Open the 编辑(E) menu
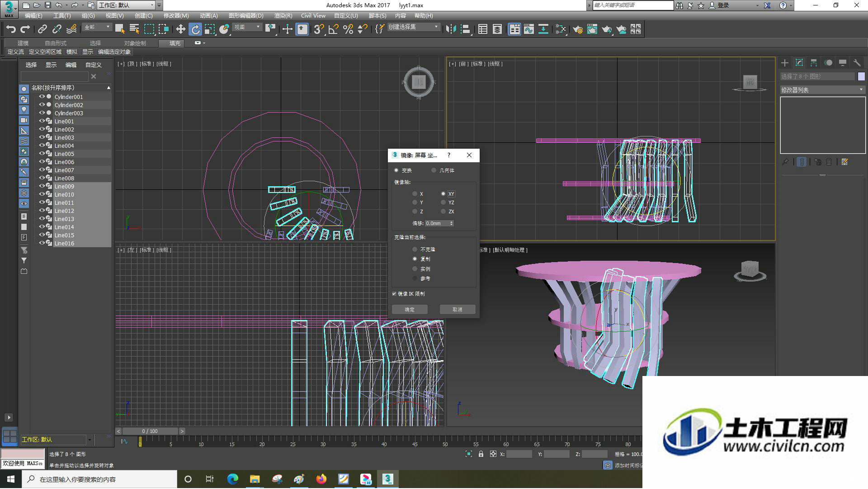This screenshot has width=868, height=489. tap(33, 16)
